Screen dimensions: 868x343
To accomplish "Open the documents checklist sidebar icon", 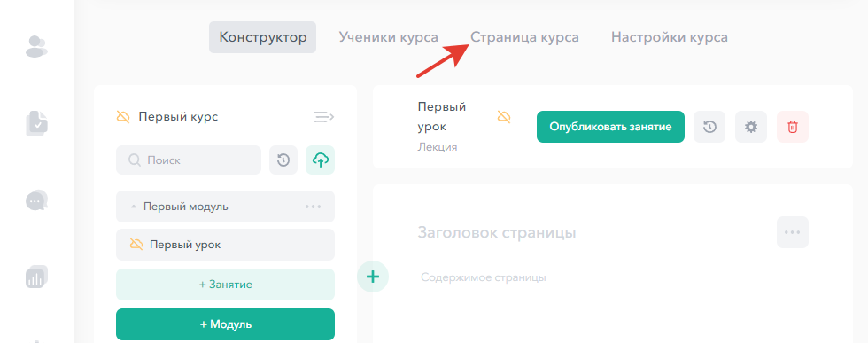I will coord(36,123).
